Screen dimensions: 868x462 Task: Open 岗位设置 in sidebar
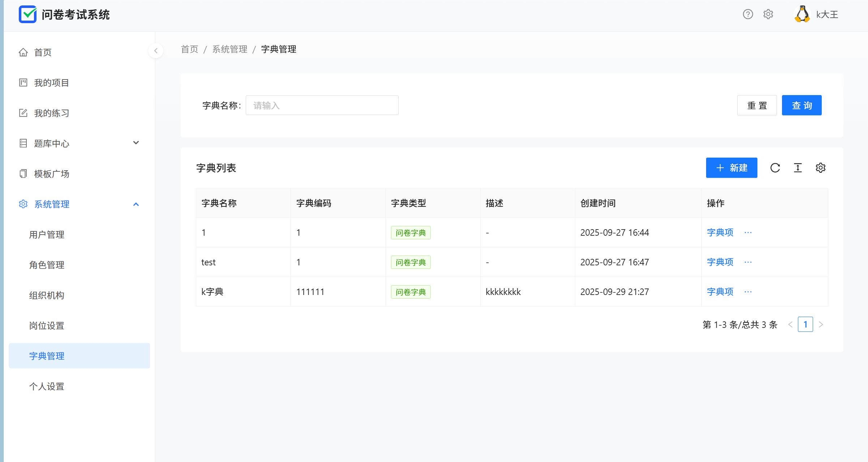pyautogui.click(x=47, y=326)
